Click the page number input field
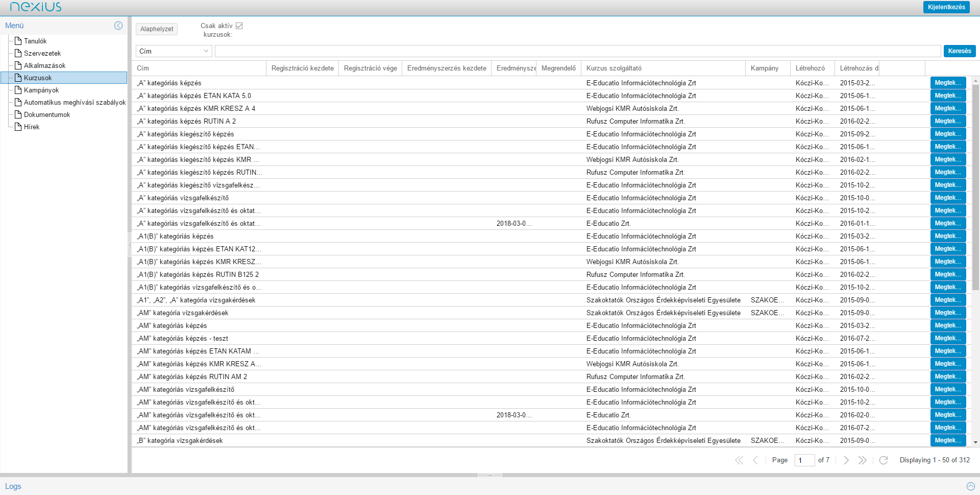This screenshot has width=980, height=495. (x=804, y=460)
